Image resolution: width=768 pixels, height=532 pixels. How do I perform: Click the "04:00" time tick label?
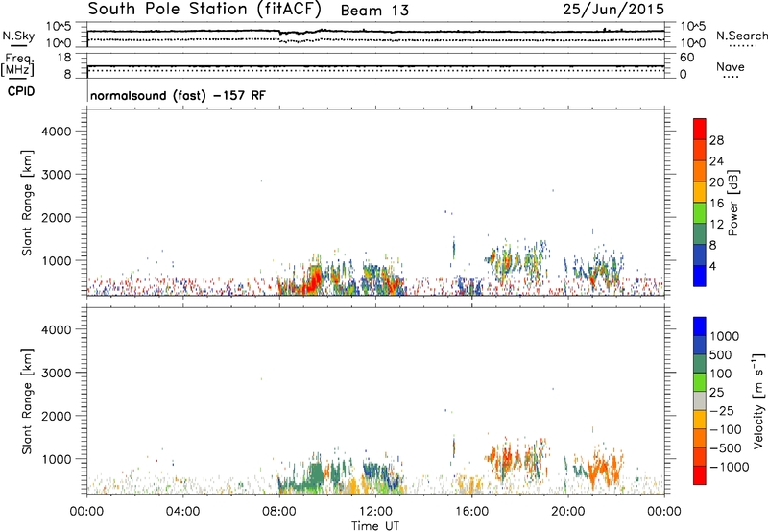[x=182, y=512]
